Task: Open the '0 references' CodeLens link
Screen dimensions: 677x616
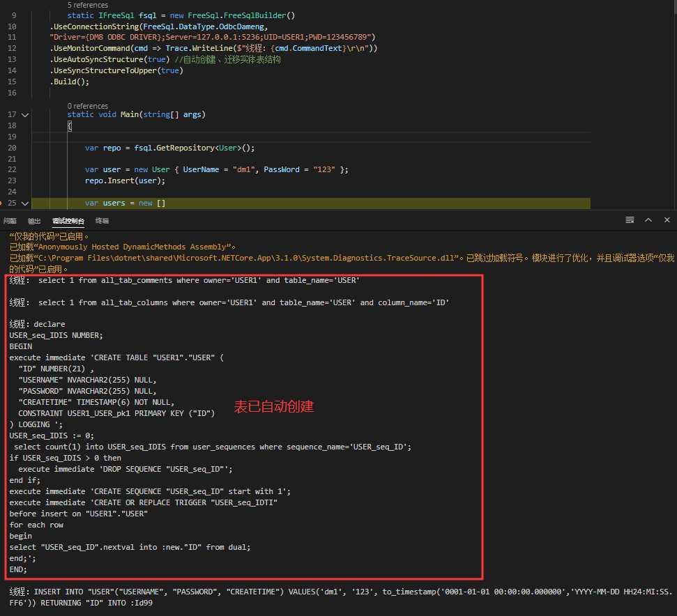Action: coord(88,106)
